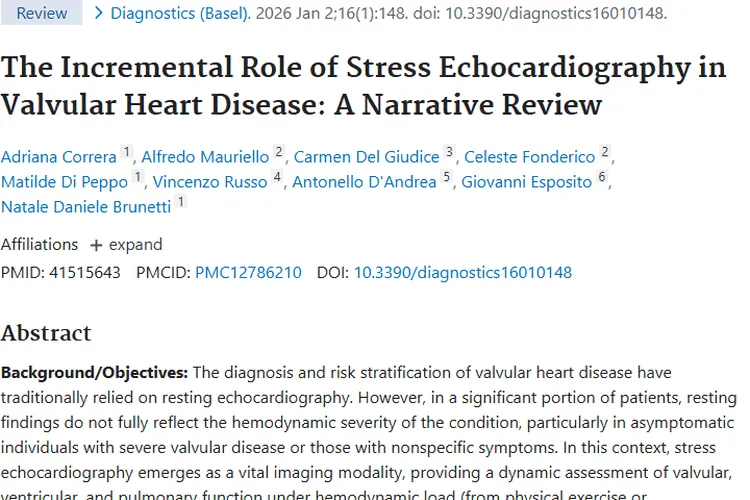Screen dimensions: 750x500
Task: Open the PMC12786210 full-text link
Action: (x=248, y=272)
